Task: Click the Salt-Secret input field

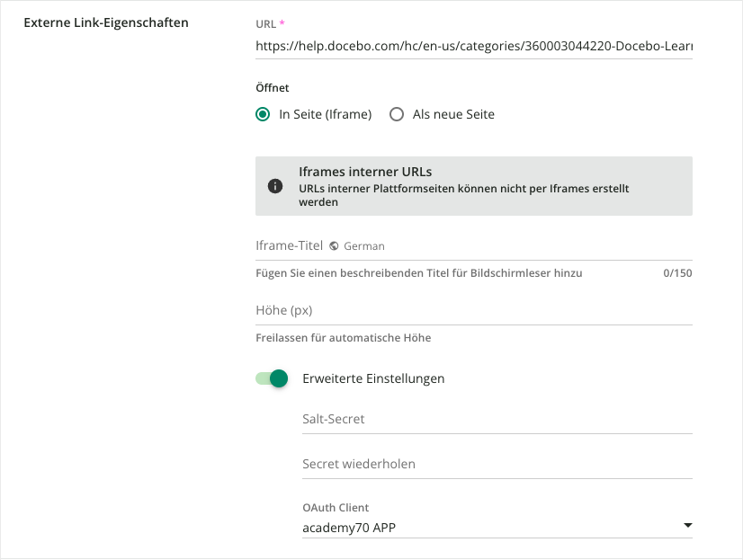Action: point(497,420)
